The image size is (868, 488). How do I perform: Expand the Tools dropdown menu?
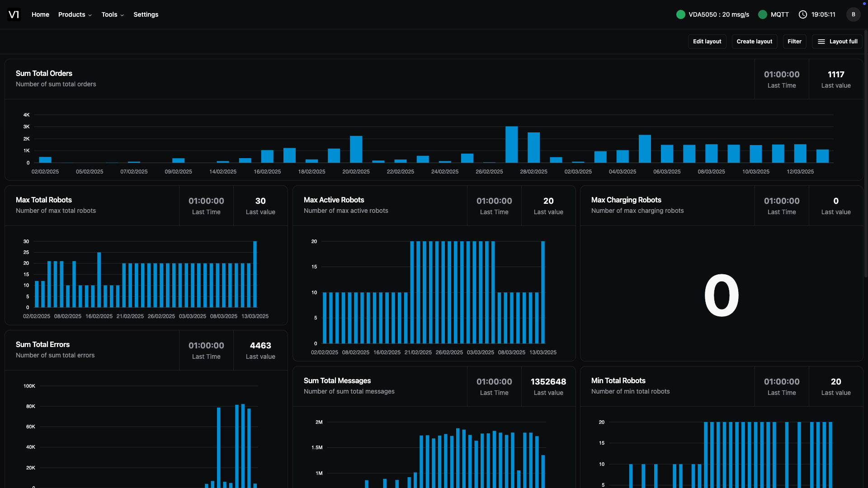113,14
